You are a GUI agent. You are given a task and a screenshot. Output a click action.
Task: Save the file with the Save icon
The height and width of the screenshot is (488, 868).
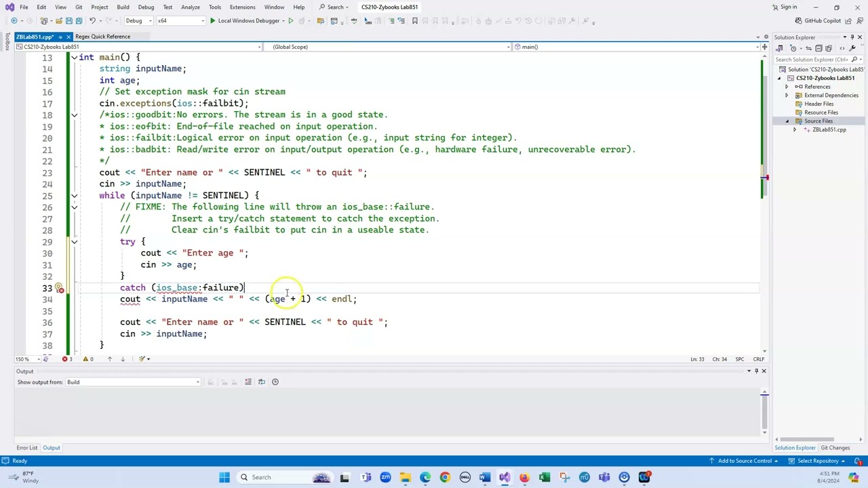coord(70,21)
